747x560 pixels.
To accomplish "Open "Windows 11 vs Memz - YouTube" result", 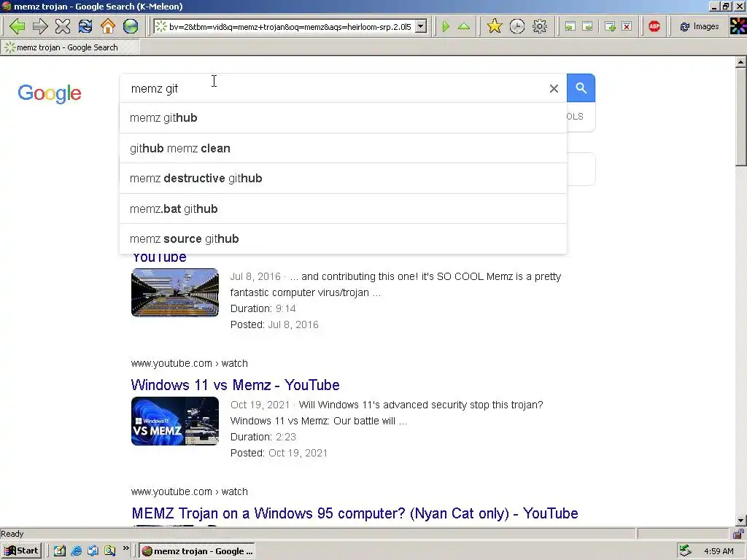I will 236,385.
